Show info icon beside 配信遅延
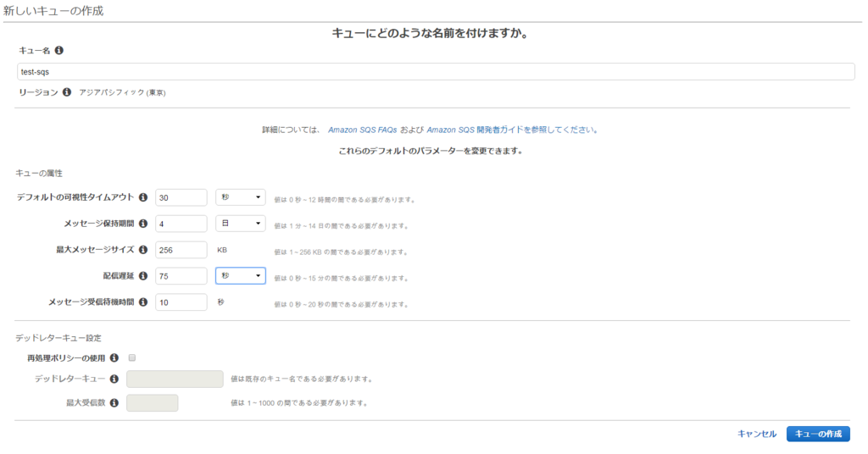This screenshot has height=454, width=868. (x=143, y=275)
